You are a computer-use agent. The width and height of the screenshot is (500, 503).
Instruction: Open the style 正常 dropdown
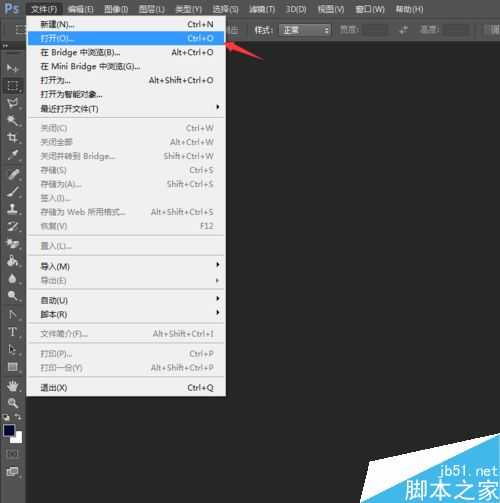pyautogui.click(x=305, y=30)
